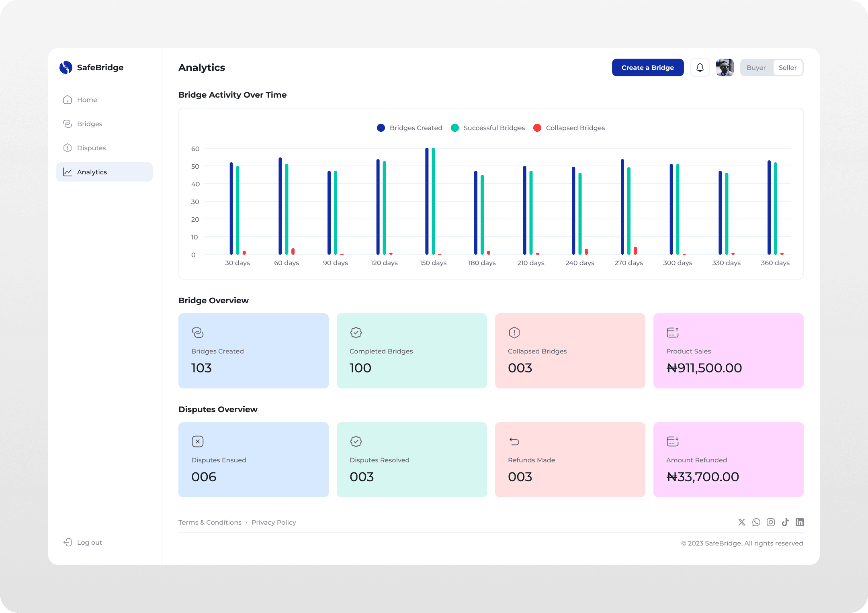Click the notification bell icon
The height and width of the screenshot is (613, 868).
(x=700, y=67)
